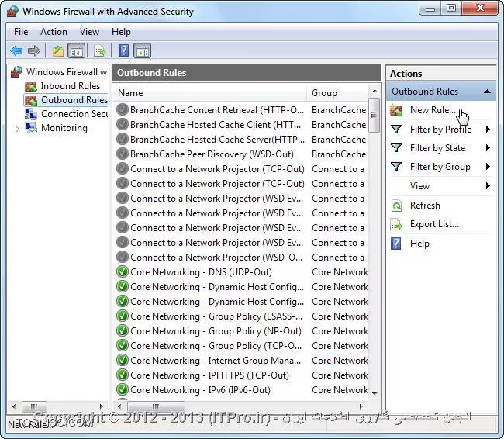Toggle the Show/Hide Console Tree toolbar icon
504x439 pixels.
(77, 50)
